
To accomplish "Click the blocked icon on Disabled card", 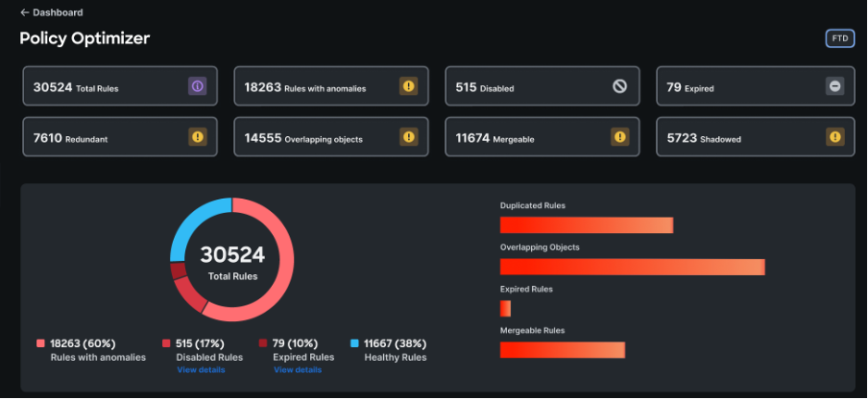I will (620, 86).
